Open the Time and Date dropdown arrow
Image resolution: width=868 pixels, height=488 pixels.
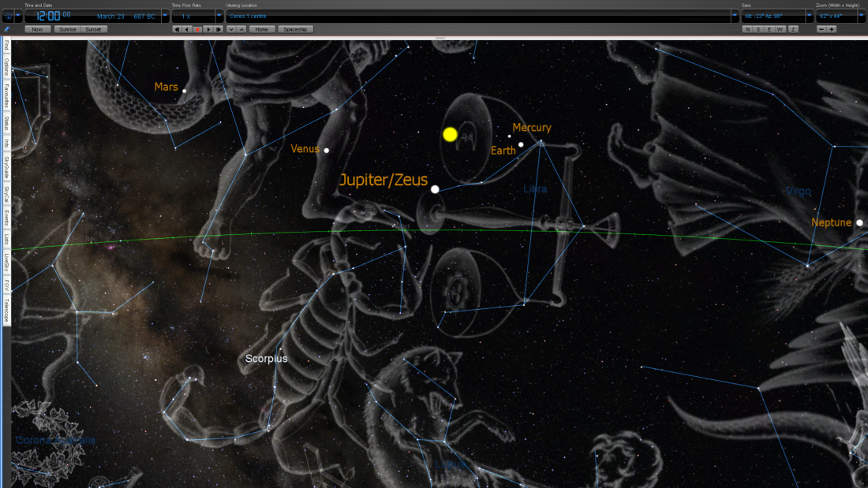click(164, 17)
